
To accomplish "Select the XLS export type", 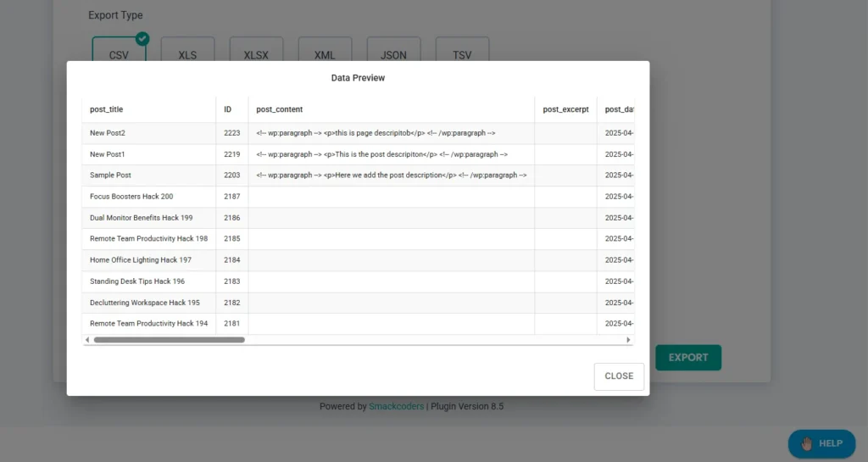I will [x=187, y=53].
